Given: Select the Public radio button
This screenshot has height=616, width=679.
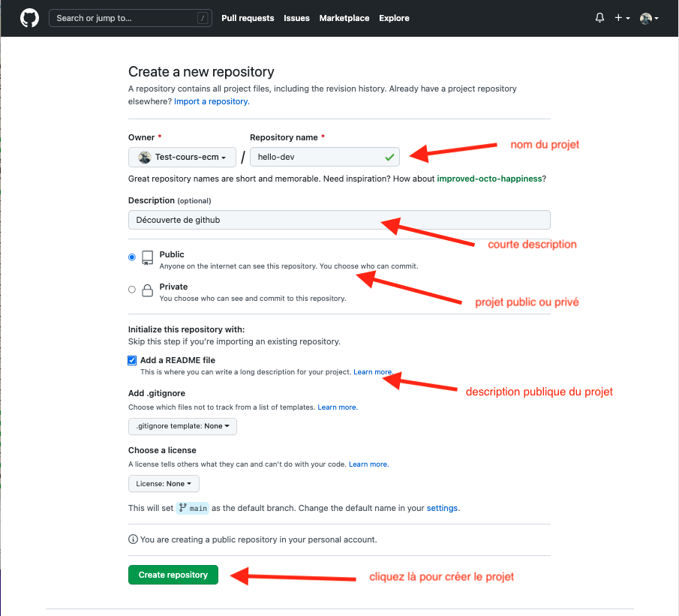Looking at the screenshot, I should coord(132,257).
